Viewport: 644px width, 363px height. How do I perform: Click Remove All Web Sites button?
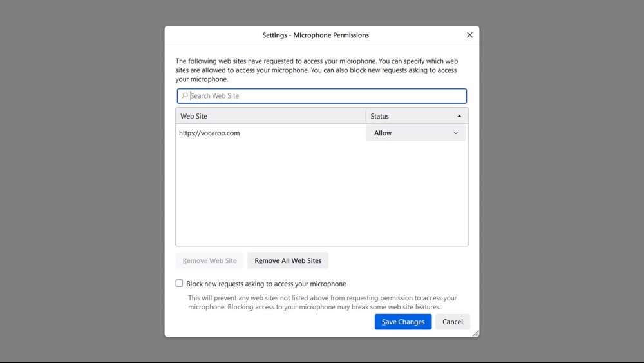coord(288,260)
